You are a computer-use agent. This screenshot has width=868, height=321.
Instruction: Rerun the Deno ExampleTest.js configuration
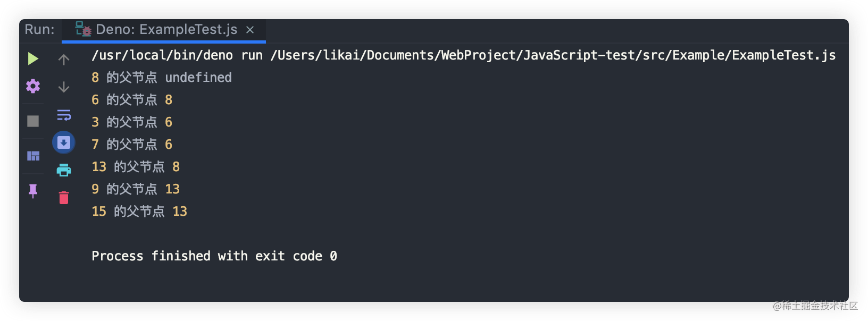[33, 58]
